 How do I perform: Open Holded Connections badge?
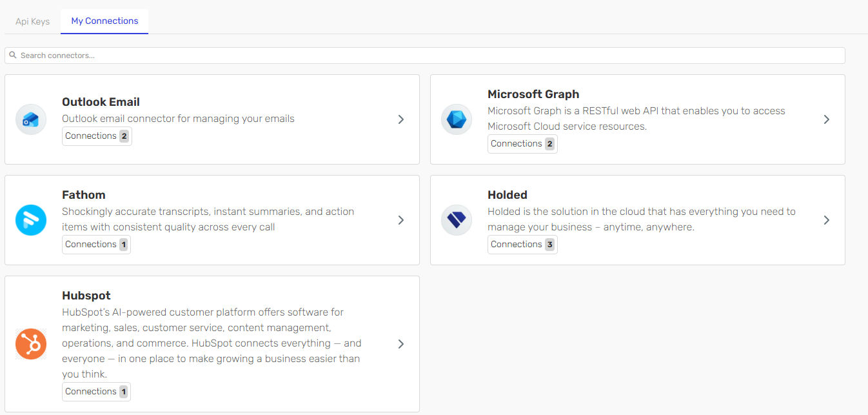click(522, 245)
